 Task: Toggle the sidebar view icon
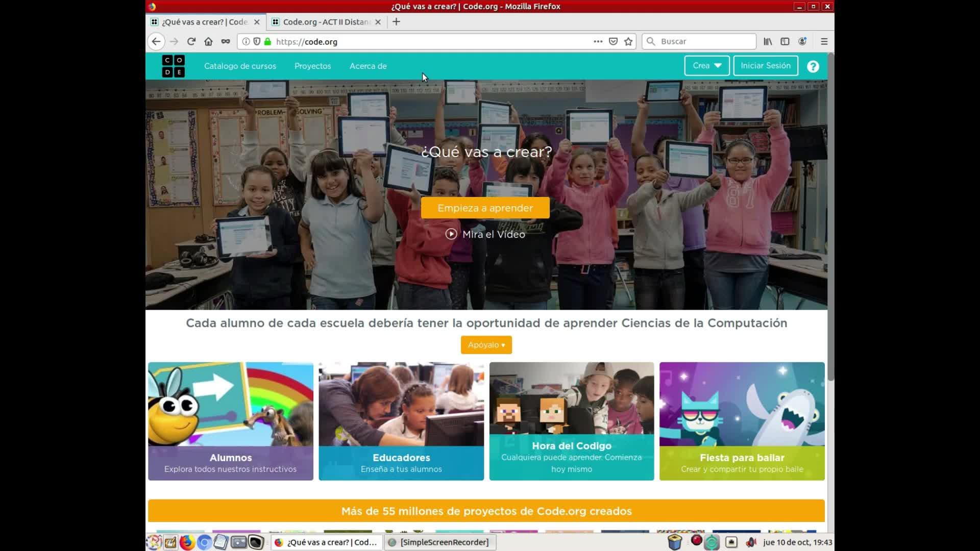coord(785,41)
